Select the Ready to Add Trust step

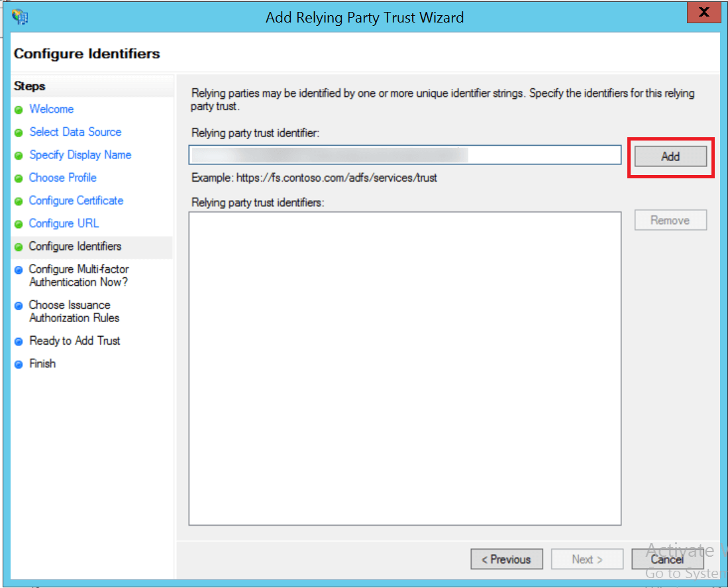click(75, 341)
